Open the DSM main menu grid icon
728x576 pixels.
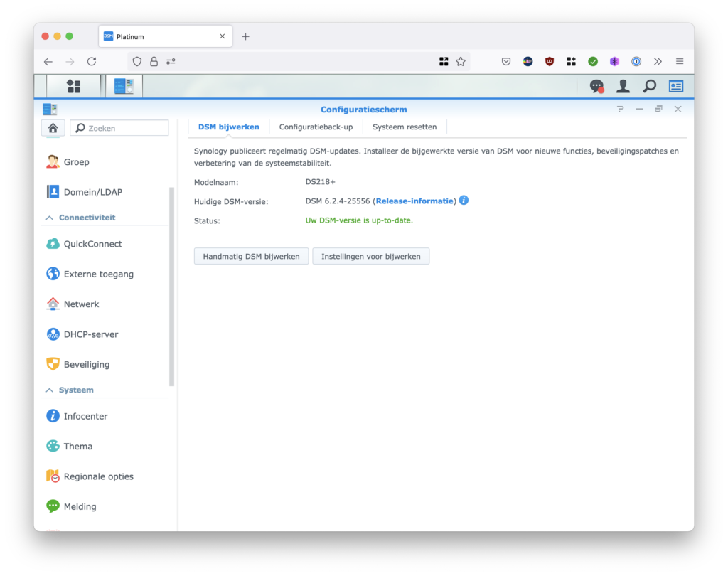tap(73, 86)
